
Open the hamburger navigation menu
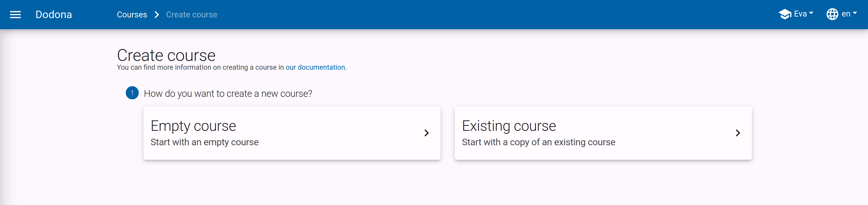click(15, 14)
